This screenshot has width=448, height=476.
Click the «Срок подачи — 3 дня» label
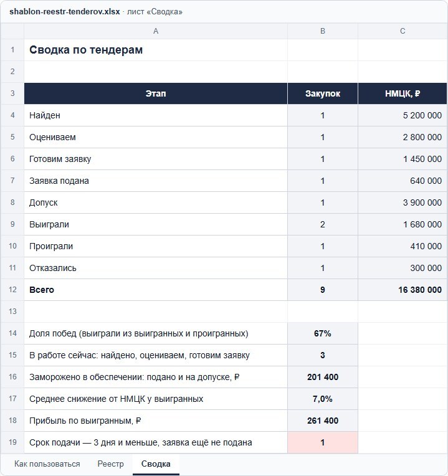(156, 442)
